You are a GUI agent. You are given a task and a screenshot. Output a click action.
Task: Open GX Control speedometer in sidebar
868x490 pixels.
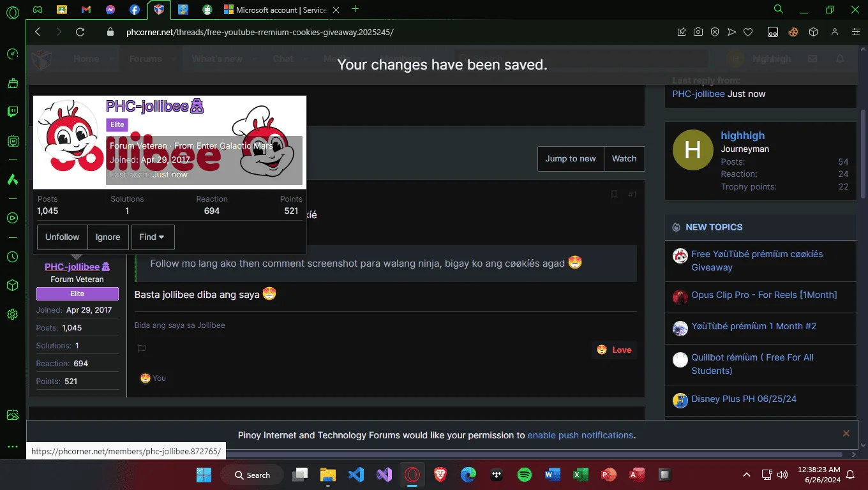[x=12, y=54]
